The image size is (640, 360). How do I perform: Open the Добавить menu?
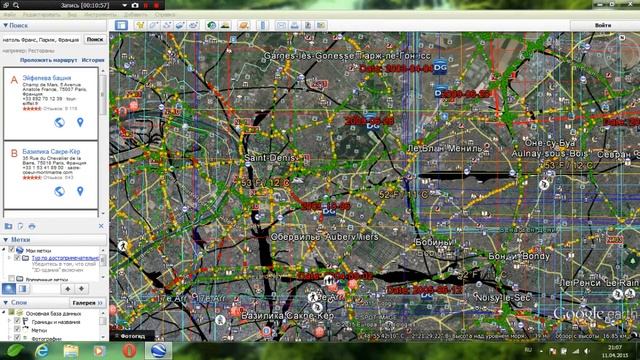coord(136,15)
